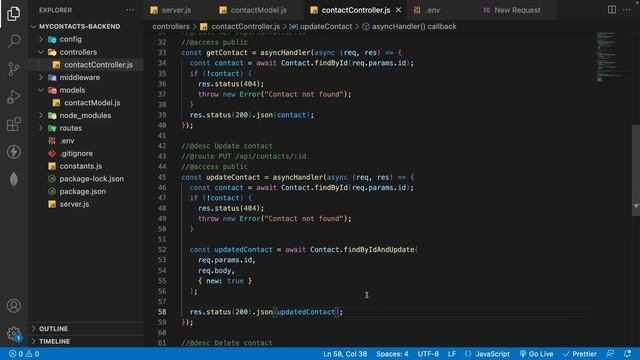Viewport: 640px width, 360px height.
Task: Open notifications bell in status bar
Action: coord(627,353)
